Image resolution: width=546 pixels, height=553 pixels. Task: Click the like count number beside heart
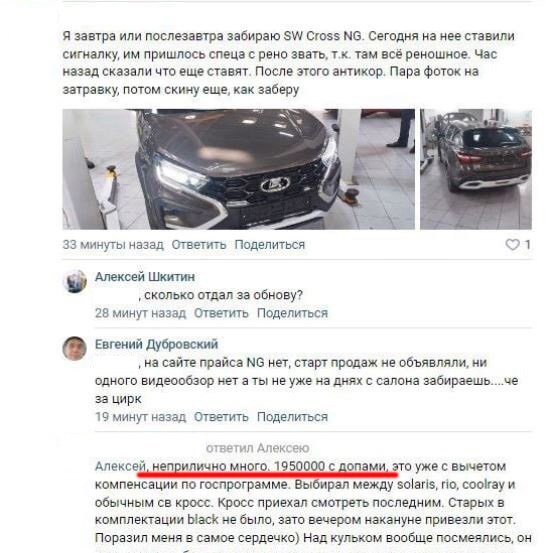point(528,245)
